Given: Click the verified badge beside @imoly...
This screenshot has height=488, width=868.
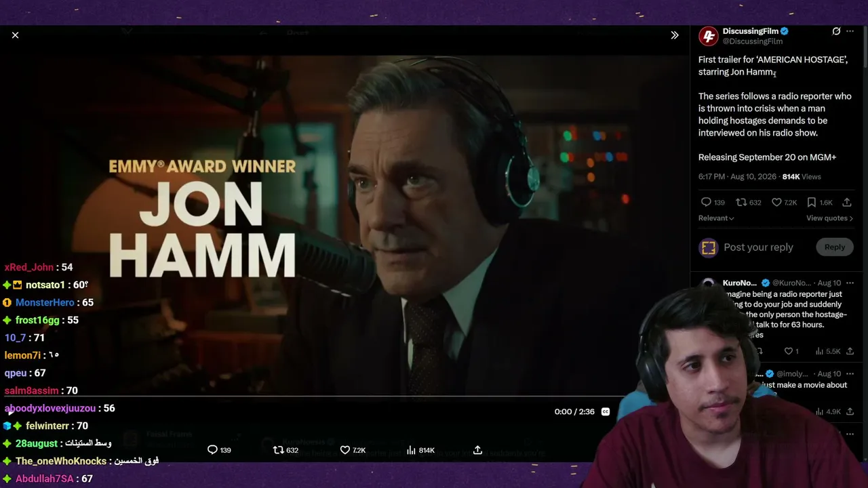Looking at the screenshot, I should tap(770, 373).
